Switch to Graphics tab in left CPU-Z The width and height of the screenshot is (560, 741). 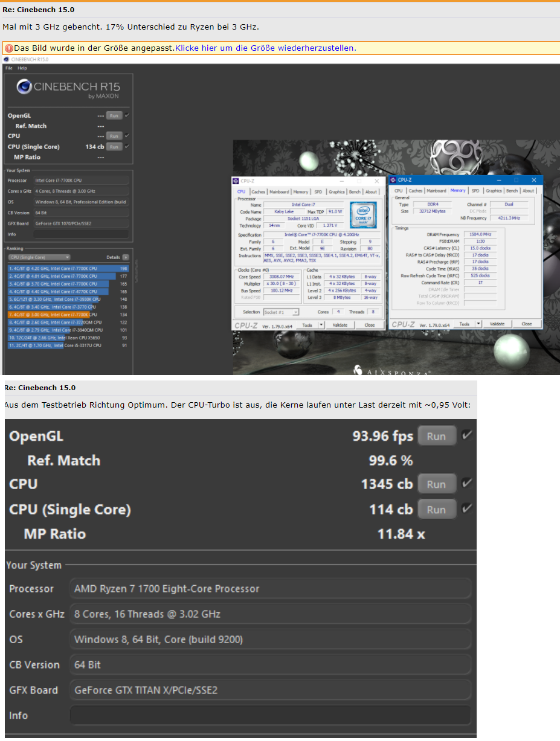coord(336,192)
